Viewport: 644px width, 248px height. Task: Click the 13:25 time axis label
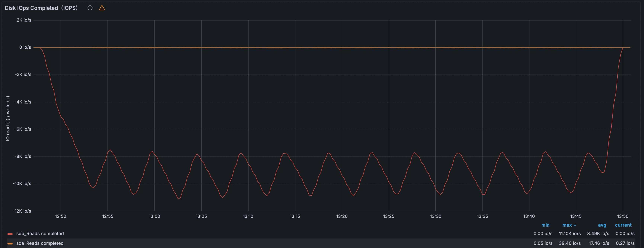388,216
